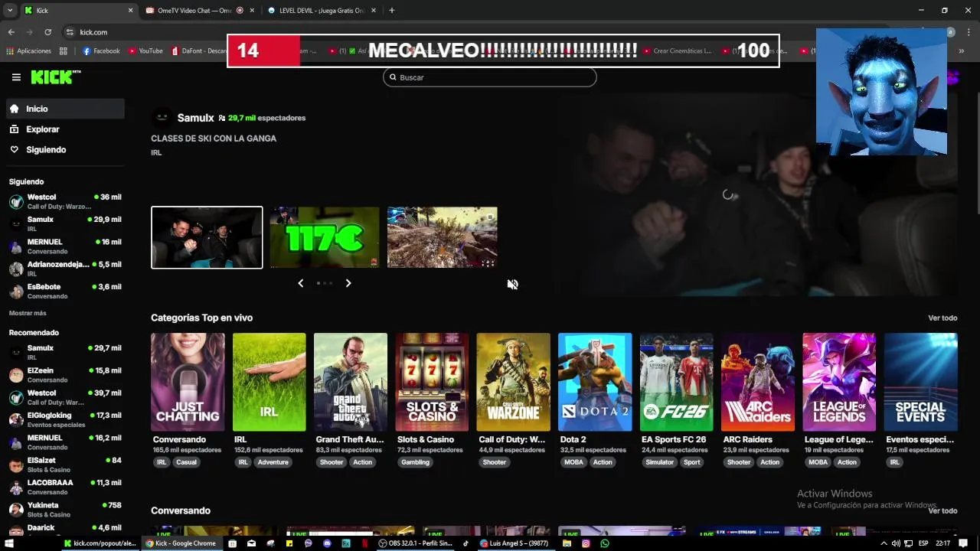
Task: Expand followed channels with Mostrar más
Action: coord(28,313)
